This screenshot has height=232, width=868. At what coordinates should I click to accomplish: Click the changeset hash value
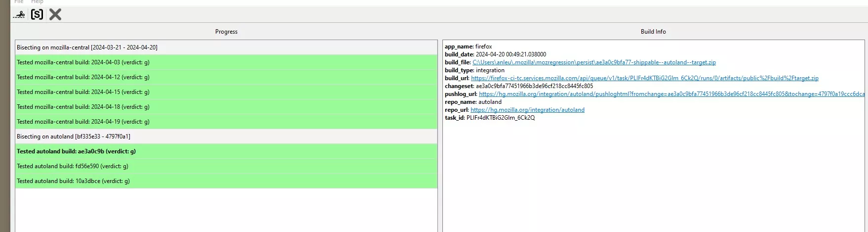[x=534, y=86]
